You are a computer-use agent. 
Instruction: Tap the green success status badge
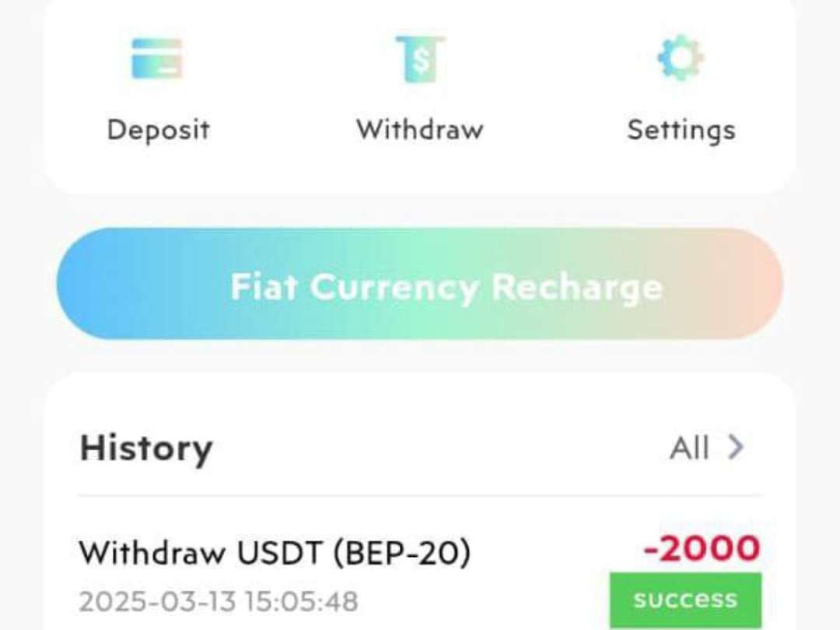685,600
